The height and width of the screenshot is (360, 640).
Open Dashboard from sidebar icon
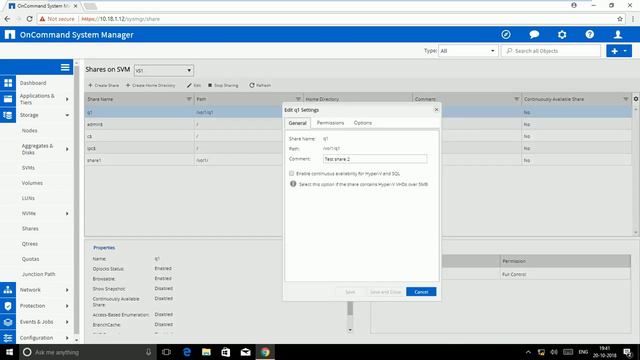point(8,83)
